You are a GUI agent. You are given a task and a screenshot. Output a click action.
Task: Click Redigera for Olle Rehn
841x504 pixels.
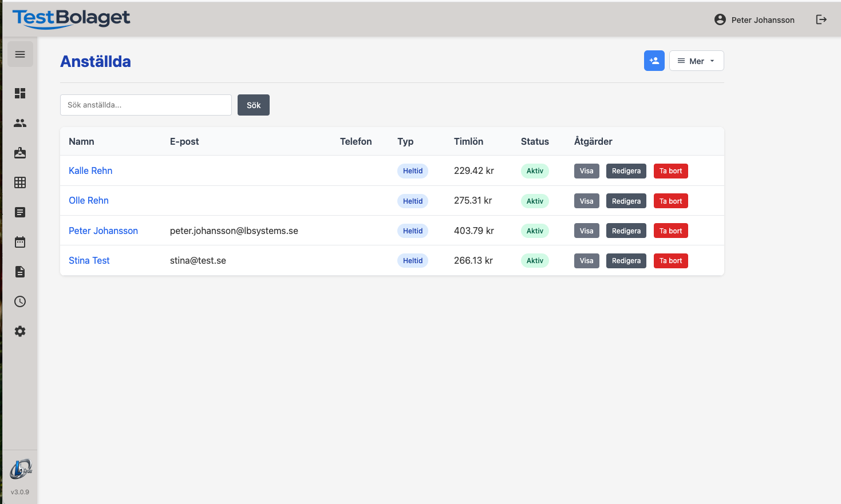[626, 201]
